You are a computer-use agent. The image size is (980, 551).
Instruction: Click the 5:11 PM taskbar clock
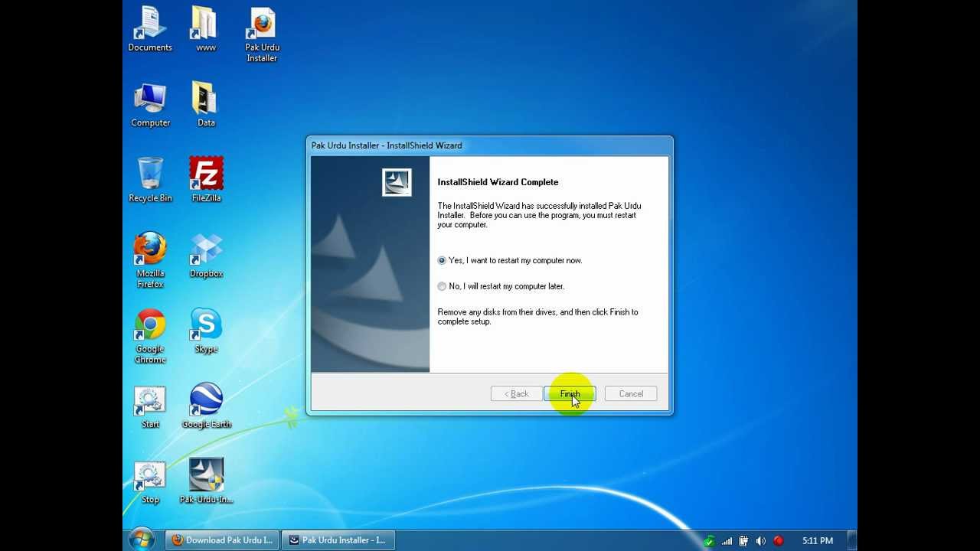pyautogui.click(x=818, y=541)
